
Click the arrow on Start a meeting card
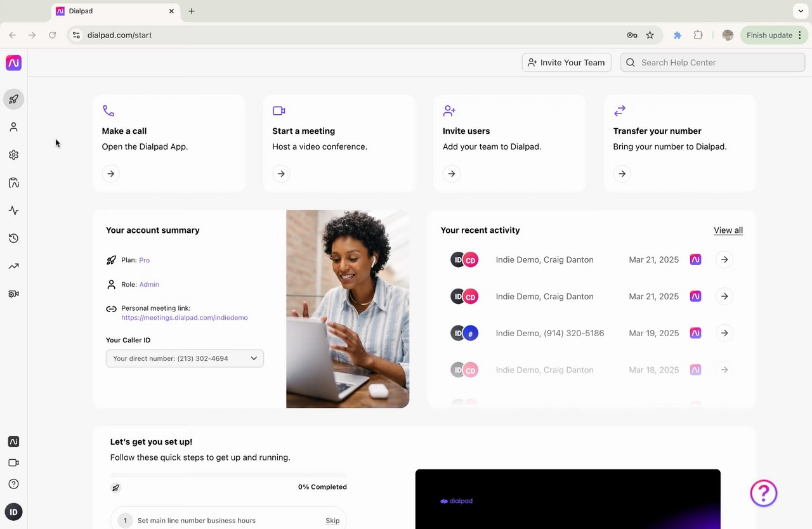tap(281, 174)
